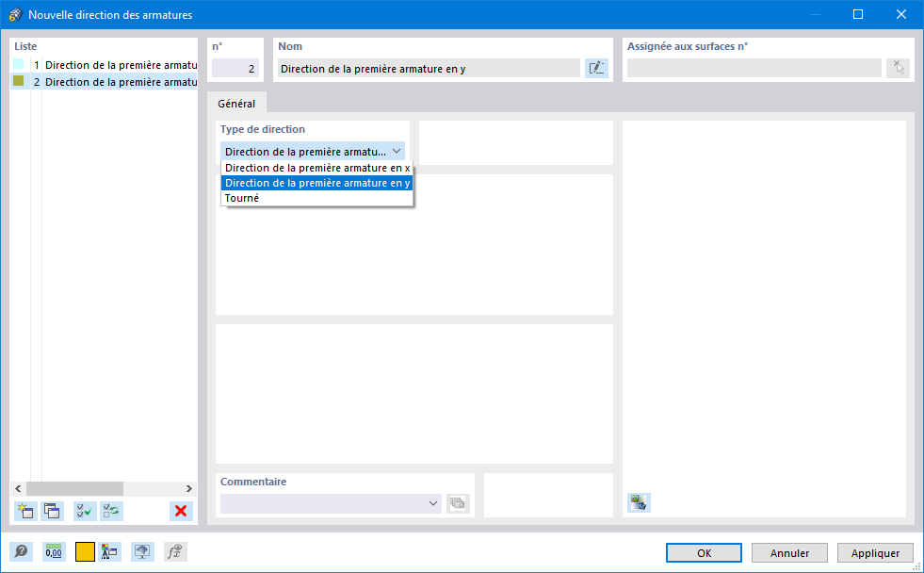
Task: Collapse the Type de direction dropdown arrow
Action: pyautogui.click(x=397, y=152)
